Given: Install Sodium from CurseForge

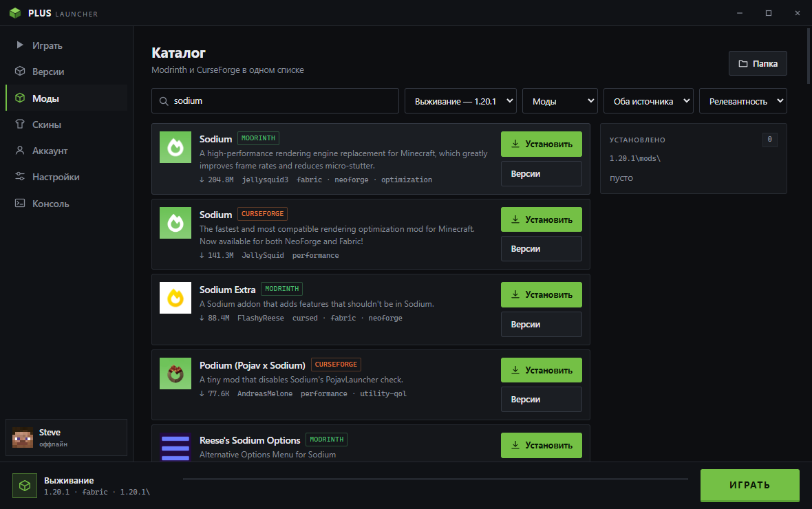Looking at the screenshot, I should pyautogui.click(x=541, y=219).
